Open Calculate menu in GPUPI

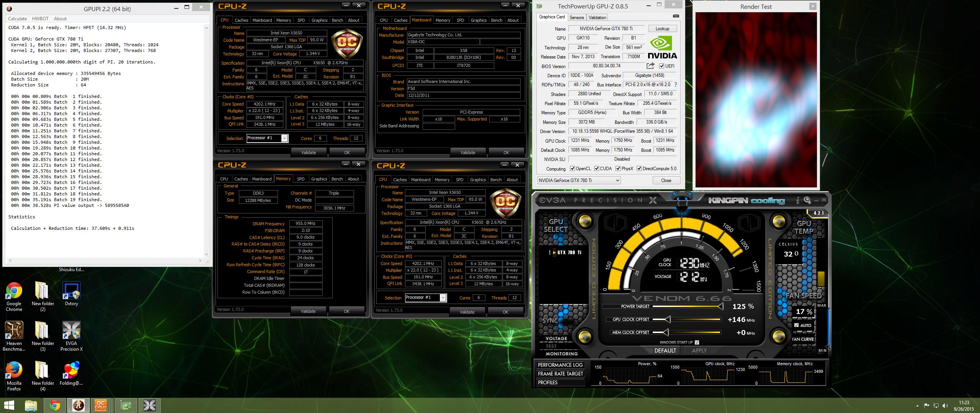tap(18, 18)
